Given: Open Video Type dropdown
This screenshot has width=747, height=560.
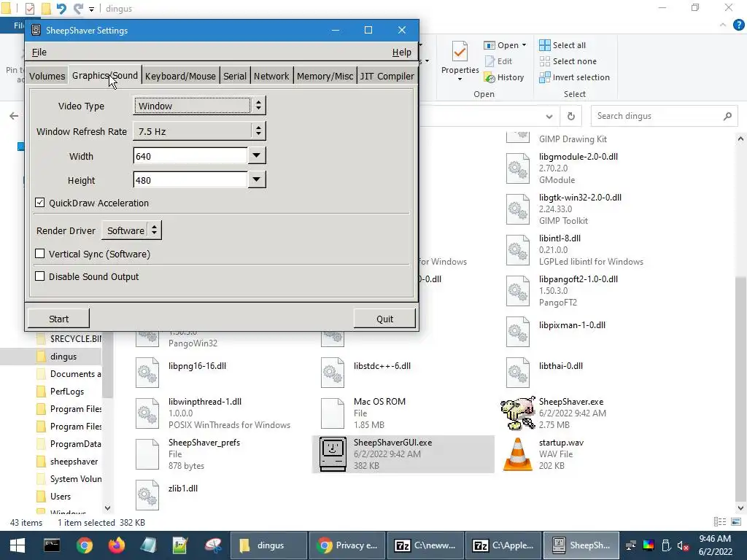Looking at the screenshot, I should coord(199,106).
